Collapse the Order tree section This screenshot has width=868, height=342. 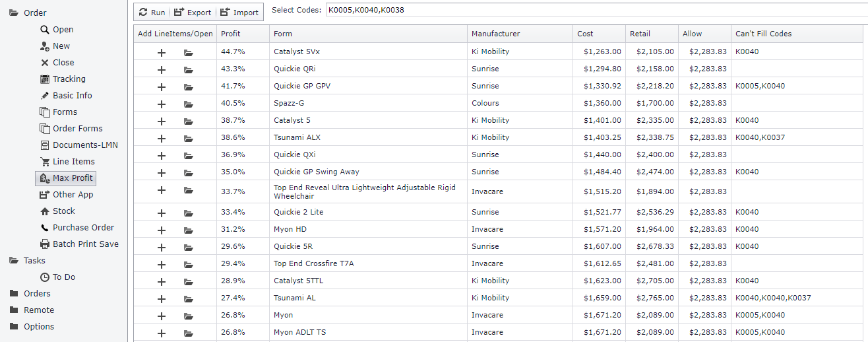tap(14, 13)
